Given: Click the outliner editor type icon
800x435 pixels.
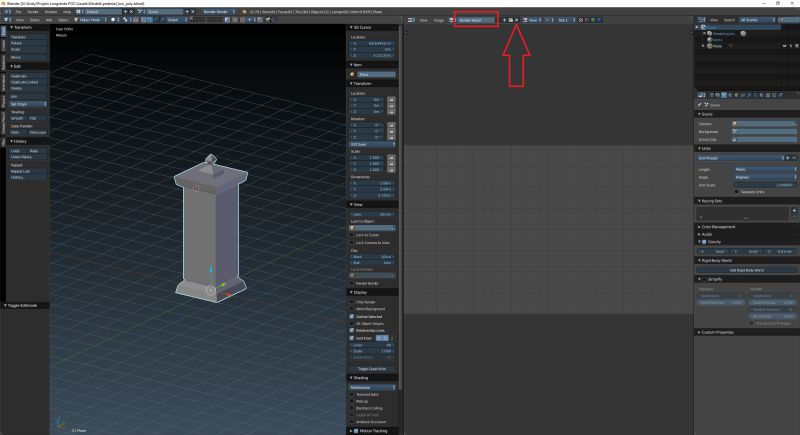Looking at the screenshot, I should [x=702, y=20].
